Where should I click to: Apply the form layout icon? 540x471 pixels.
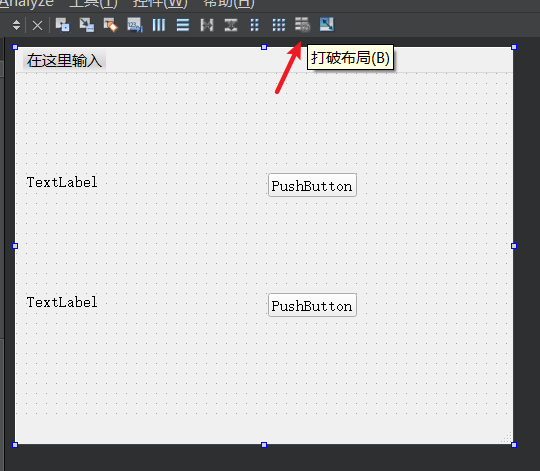255,25
